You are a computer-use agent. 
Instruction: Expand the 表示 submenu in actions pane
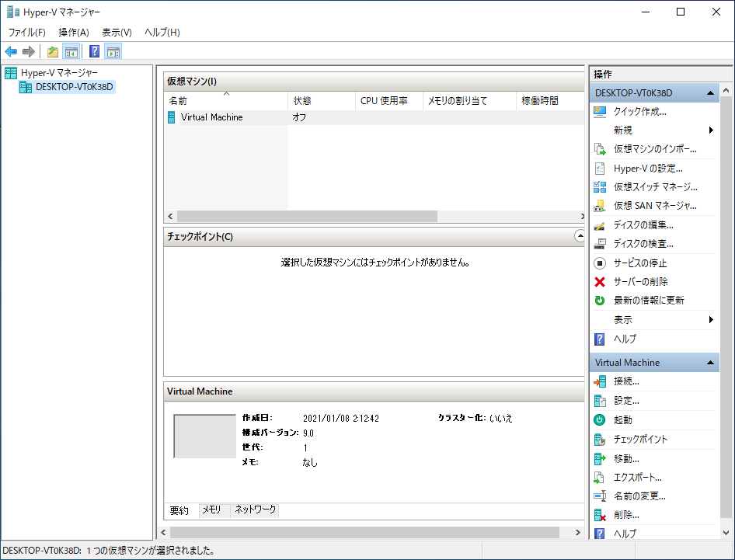pos(711,320)
